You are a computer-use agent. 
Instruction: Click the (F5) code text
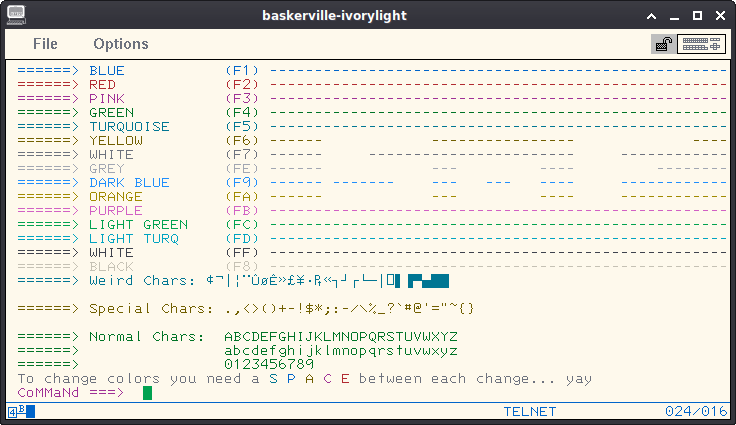(x=242, y=127)
